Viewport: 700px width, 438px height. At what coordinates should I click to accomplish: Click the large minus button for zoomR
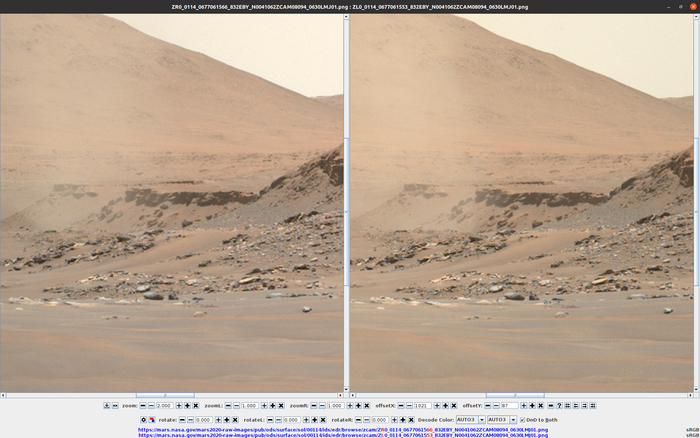click(x=314, y=406)
